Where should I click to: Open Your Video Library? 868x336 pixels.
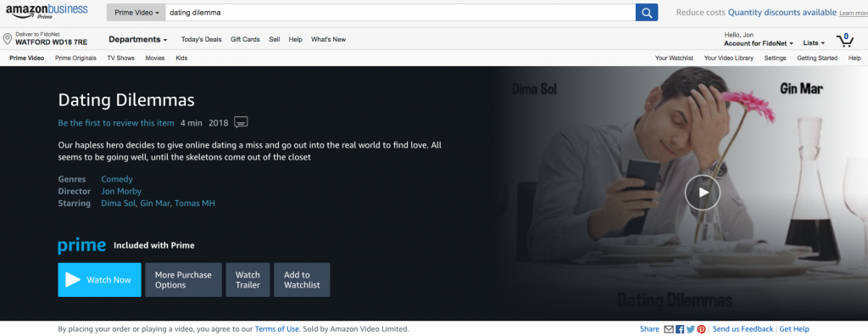click(728, 58)
